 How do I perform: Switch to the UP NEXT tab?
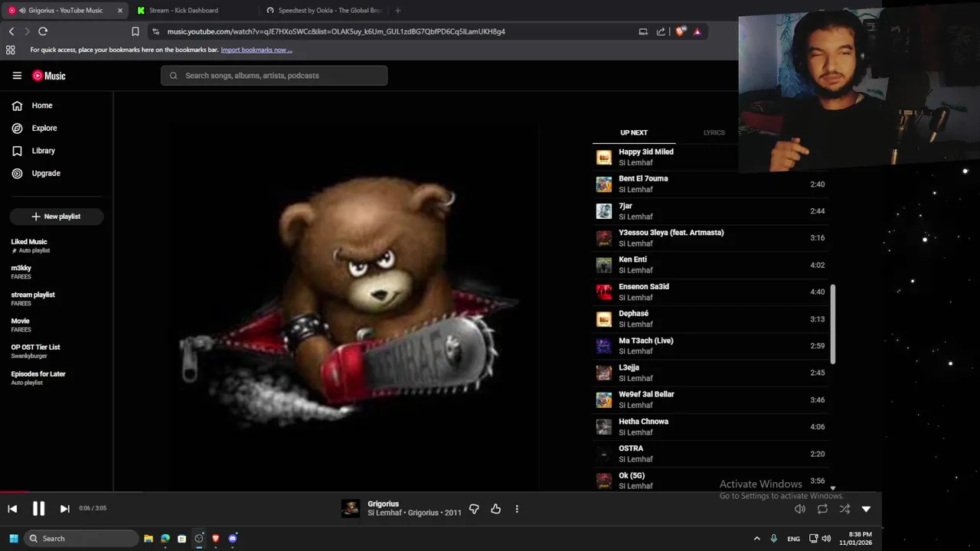click(634, 132)
